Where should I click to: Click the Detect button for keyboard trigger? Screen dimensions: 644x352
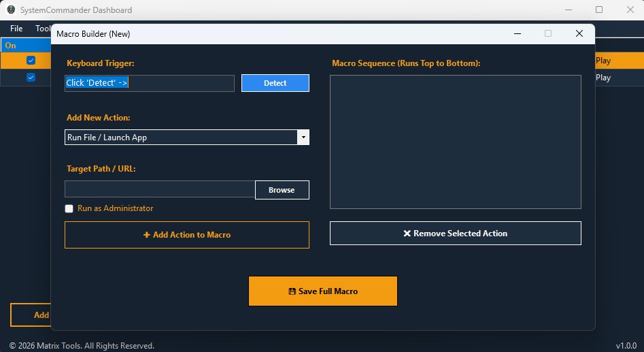[x=275, y=83]
